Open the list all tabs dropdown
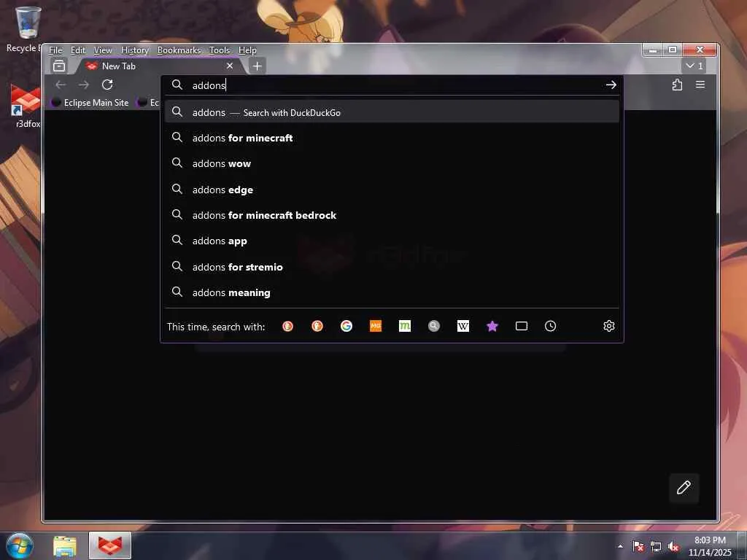This screenshot has width=747, height=560. coord(694,66)
